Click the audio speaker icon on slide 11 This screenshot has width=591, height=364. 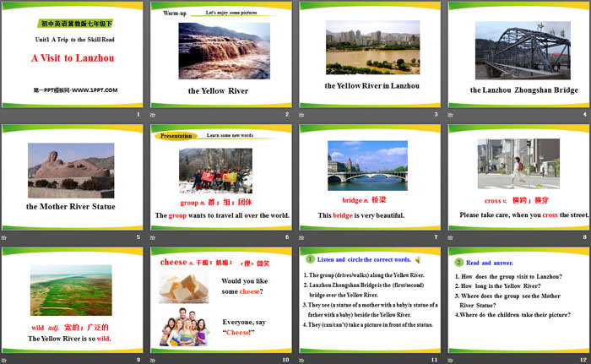click(418, 259)
